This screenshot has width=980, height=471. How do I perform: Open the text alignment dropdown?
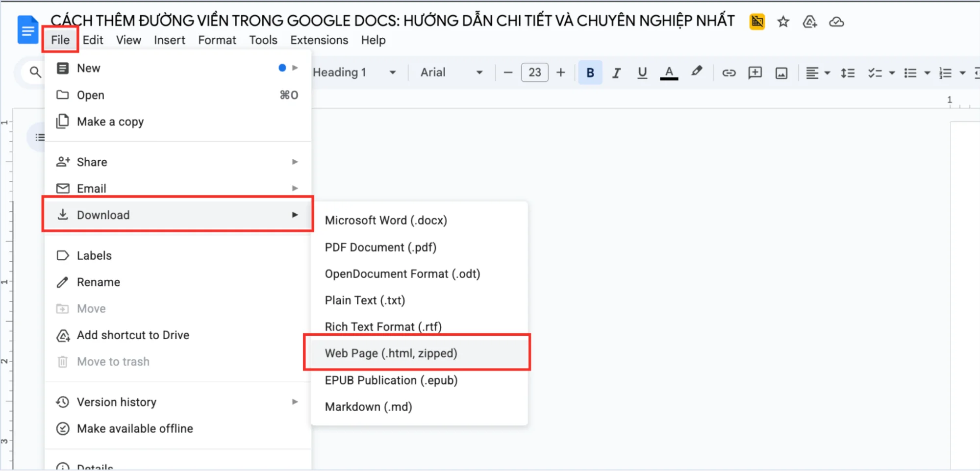click(x=818, y=73)
